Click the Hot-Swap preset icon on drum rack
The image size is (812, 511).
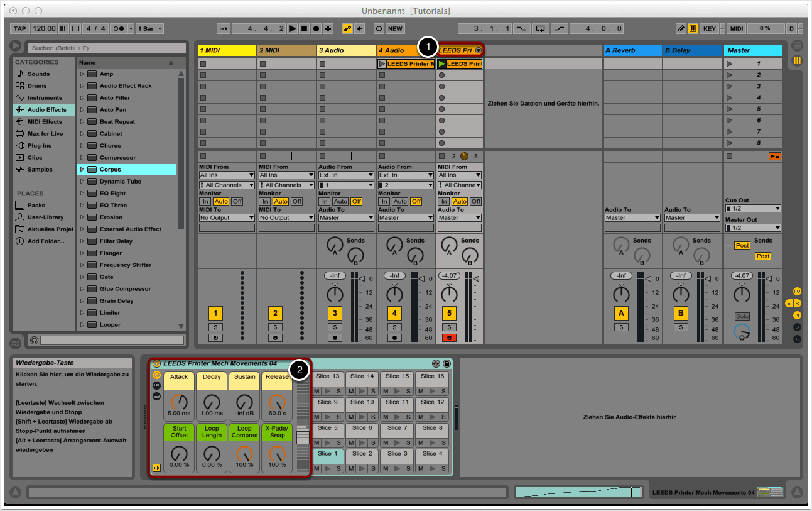click(x=436, y=364)
